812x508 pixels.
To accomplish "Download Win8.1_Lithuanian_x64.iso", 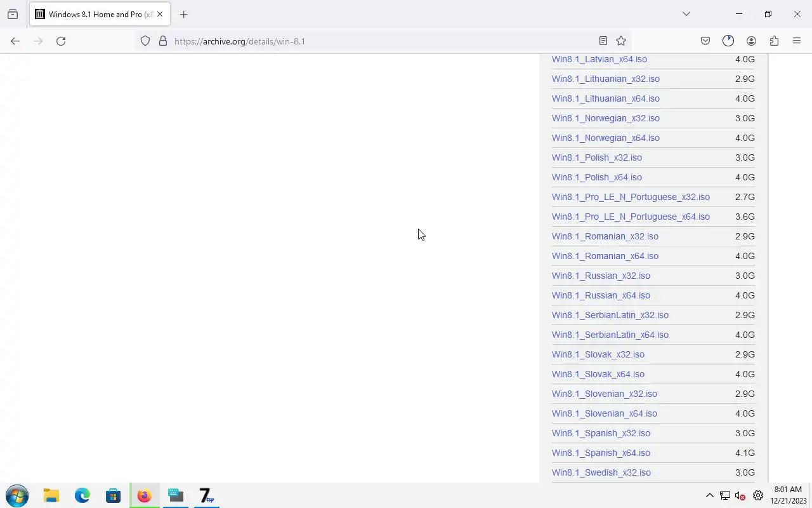I will click(606, 98).
